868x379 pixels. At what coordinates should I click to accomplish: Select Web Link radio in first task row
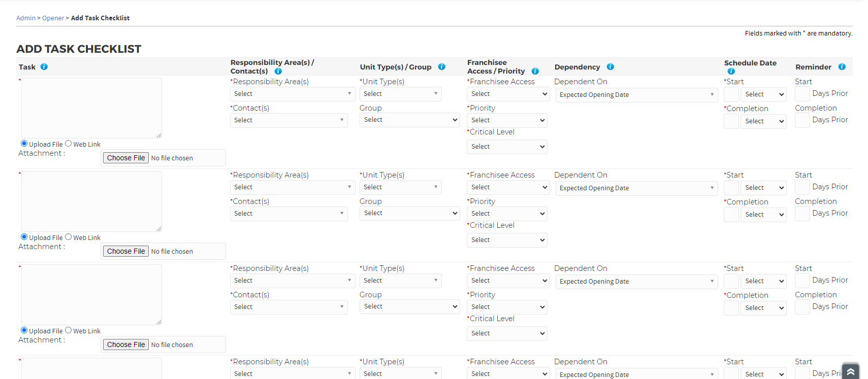tap(68, 144)
